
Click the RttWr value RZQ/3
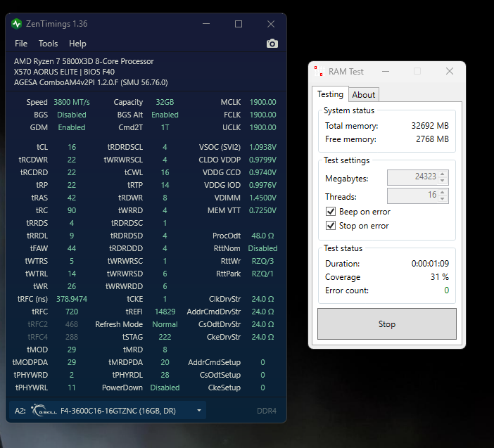pyautogui.click(x=262, y=261)
